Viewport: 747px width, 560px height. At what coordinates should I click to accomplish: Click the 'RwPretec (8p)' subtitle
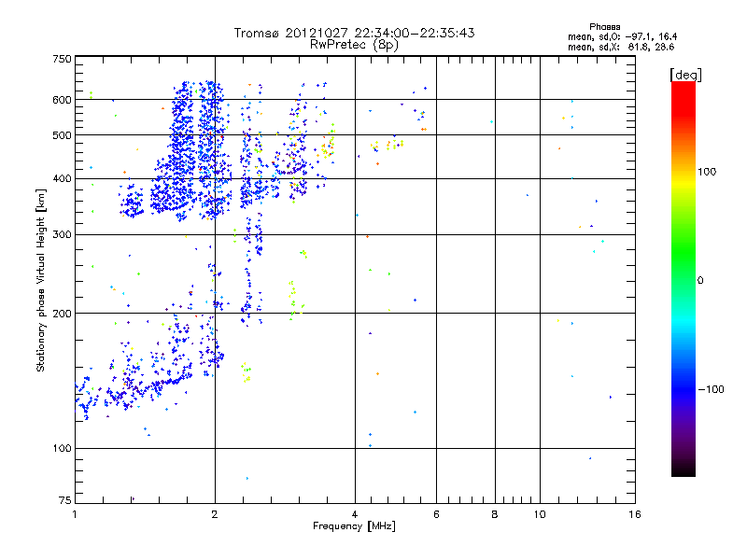coord(354,45)
